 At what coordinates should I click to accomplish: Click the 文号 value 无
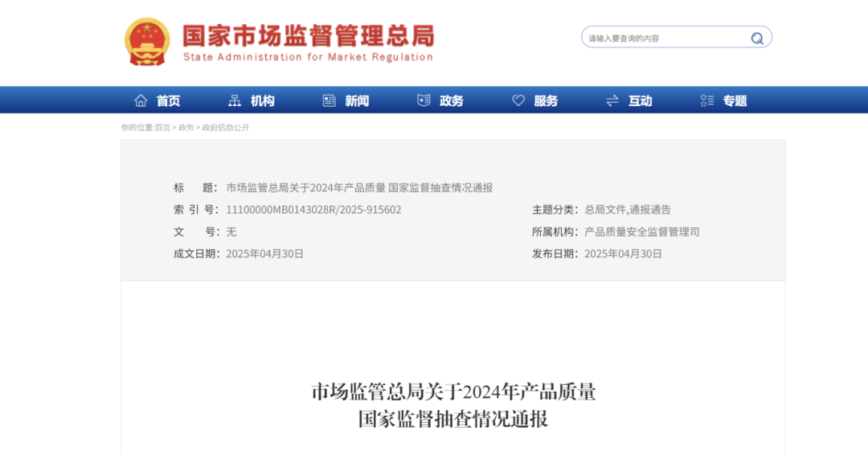pos(231,232)
